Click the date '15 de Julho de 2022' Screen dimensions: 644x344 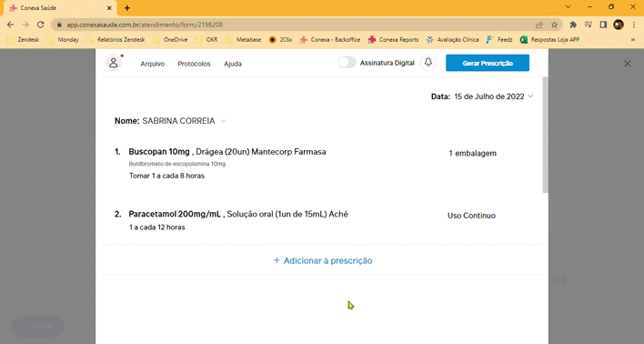[489, 96]
